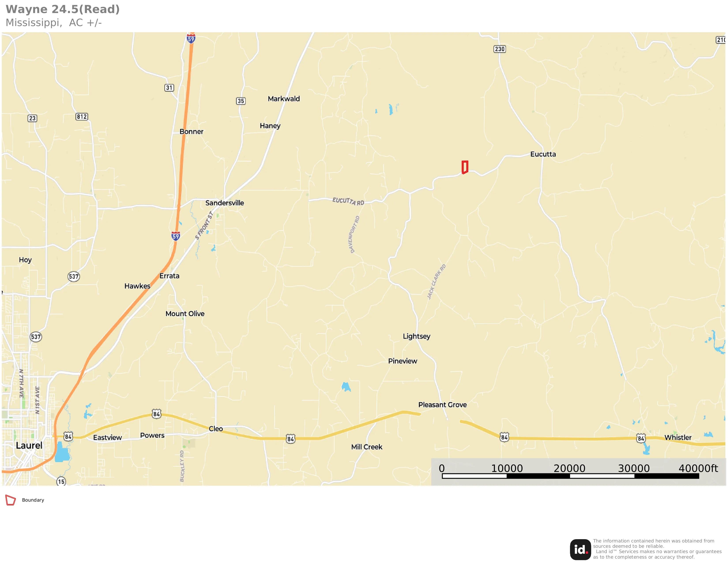Click the Laurel city label

[x=29, y=445]
